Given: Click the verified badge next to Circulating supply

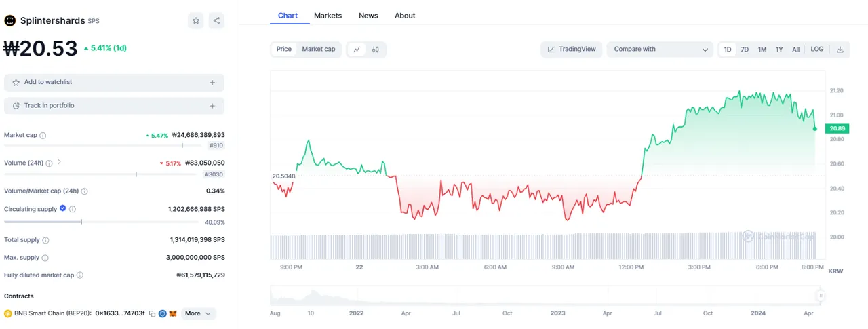Looking at the screenshot, I should tap(63, 208).
